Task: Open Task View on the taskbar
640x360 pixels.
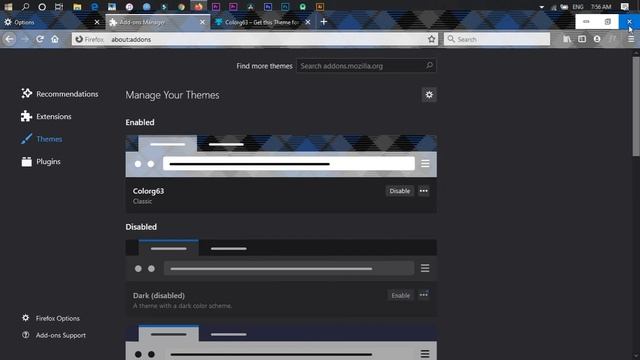Action: (x=59, y=7)
